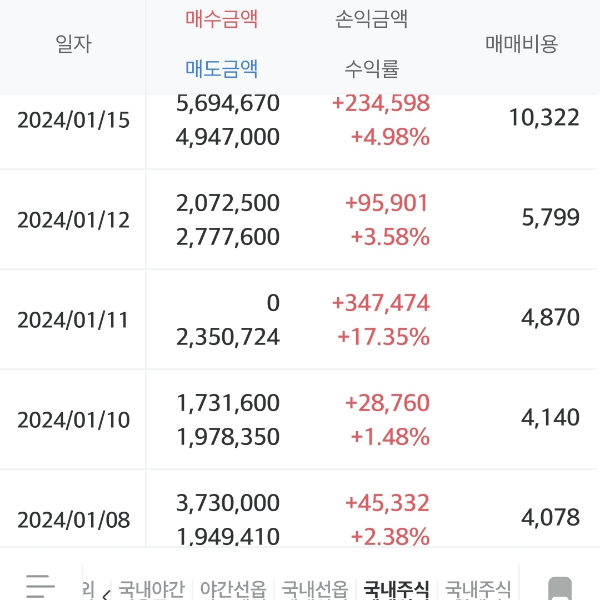The height and width of the screenshot is (600, 600).
Task: Tap the 2024/01/11 date entry
Action: pyautogui.click(x=74, y=320)
